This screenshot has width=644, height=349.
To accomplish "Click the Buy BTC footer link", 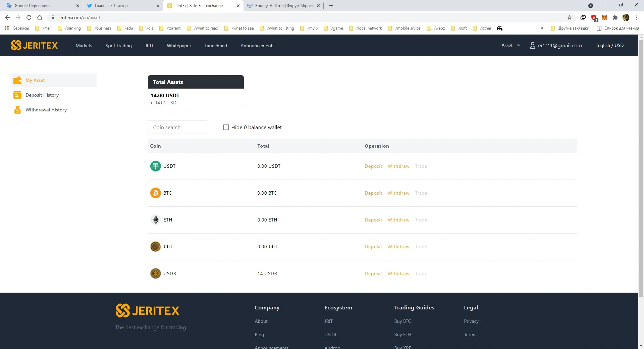I will click(402, 321).
